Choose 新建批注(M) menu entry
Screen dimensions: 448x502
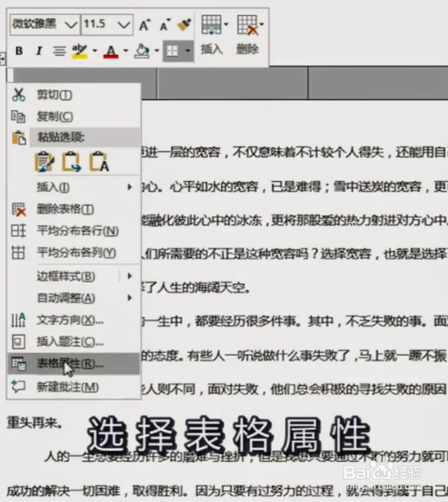pos(73,387)
